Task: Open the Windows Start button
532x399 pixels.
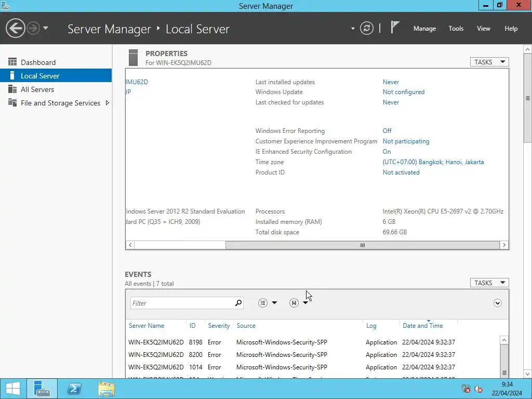Action: (13, 389)
